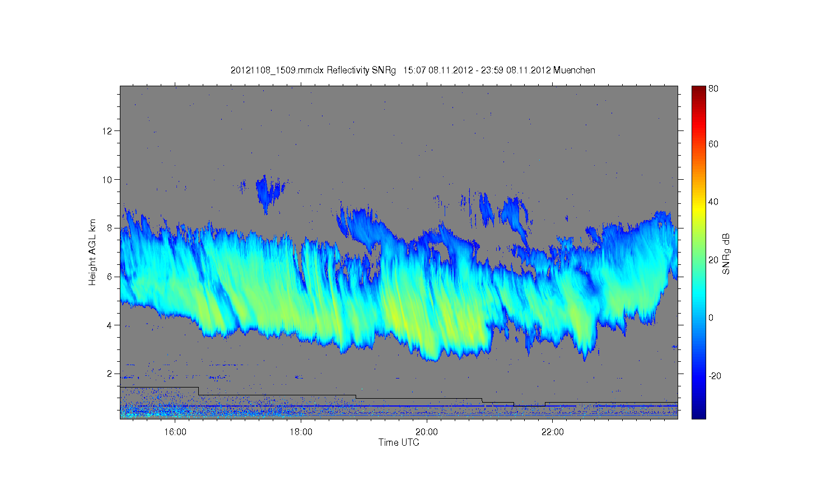840x504 pixels.
Task: Click the colorbar value 0
Action: [x=711, y=318]
